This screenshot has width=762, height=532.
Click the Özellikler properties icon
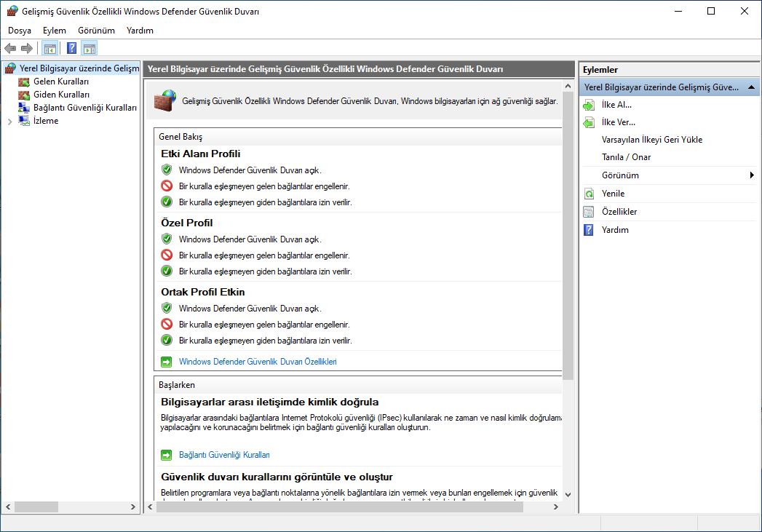[x=589, y=212]
